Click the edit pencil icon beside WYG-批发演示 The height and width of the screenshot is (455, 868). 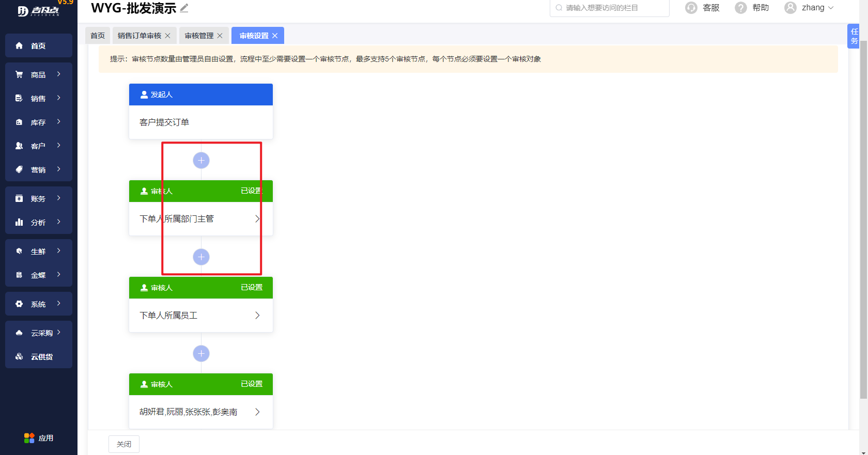[x=184, y=8]
